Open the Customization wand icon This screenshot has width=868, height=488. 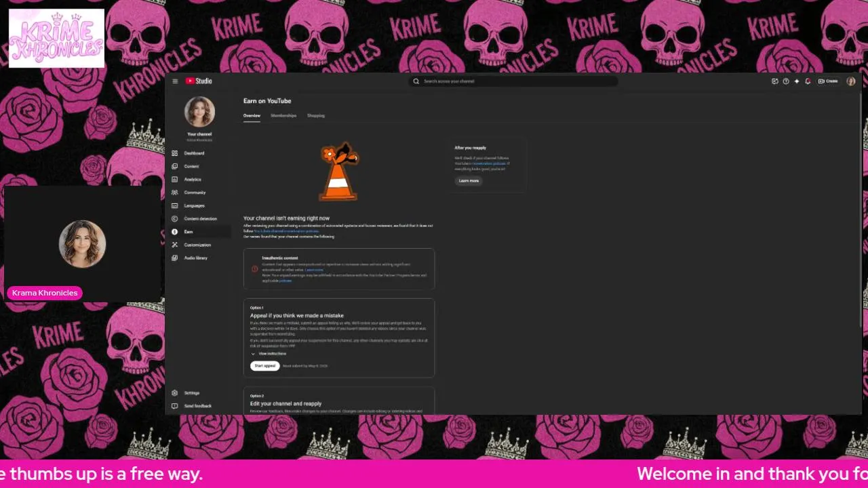point(175,245)
